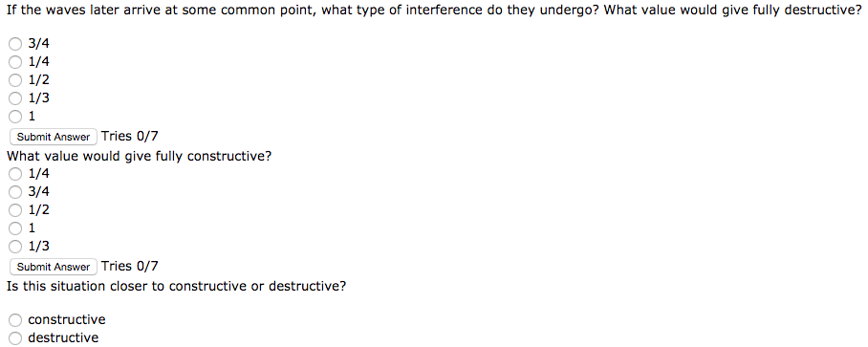The width and height of the screenshot is (868, 347).
Task: Click the 'destructive' option label text
Action: [x=63, y=338]
